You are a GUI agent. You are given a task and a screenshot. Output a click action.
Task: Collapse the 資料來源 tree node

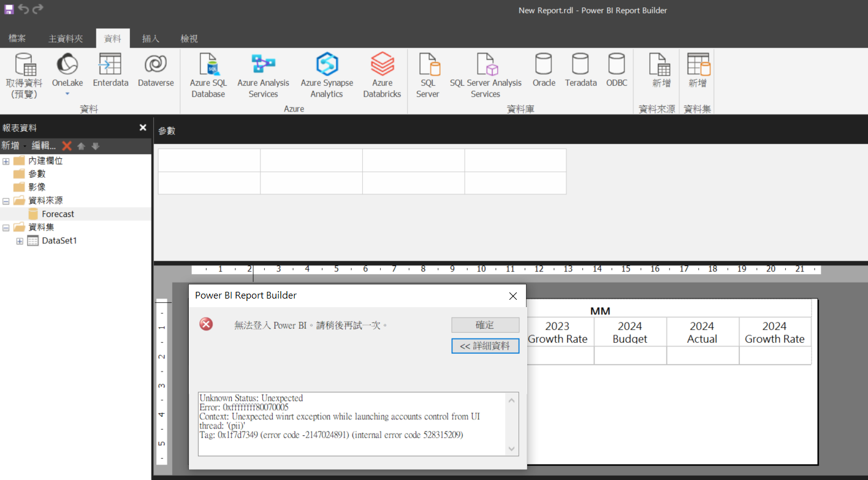pos(6,201)
